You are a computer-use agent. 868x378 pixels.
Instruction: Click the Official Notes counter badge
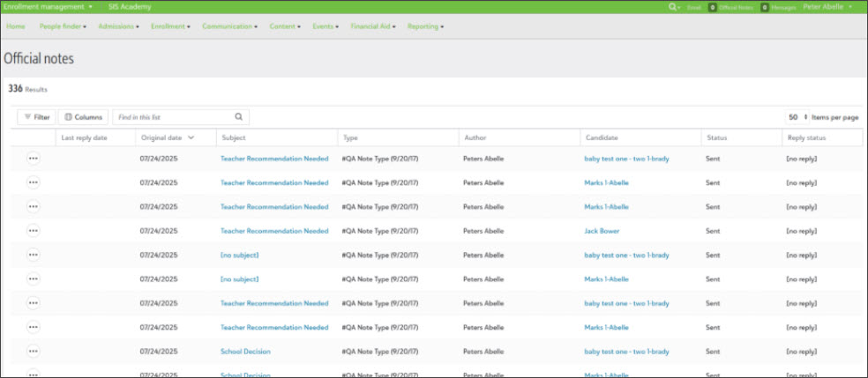coord(713,7)
